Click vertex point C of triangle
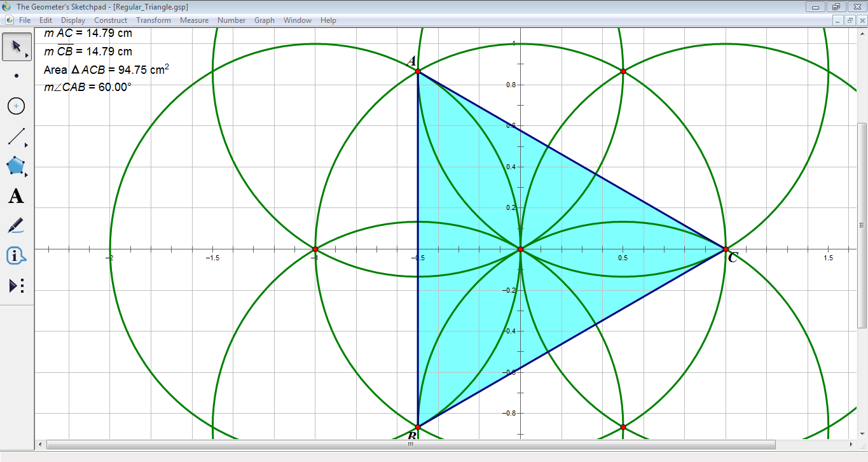 726,249
